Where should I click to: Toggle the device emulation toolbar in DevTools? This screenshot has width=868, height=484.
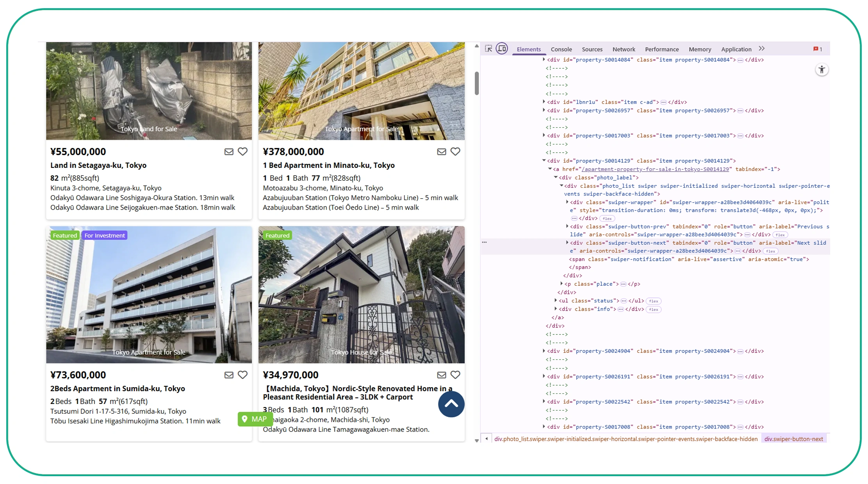(x=502, y=48)
